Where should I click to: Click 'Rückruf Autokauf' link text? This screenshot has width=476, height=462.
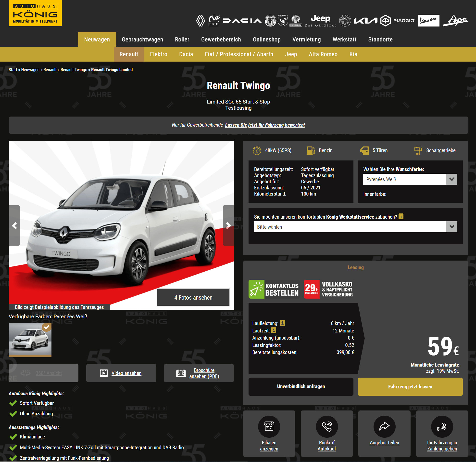(327, 446)
